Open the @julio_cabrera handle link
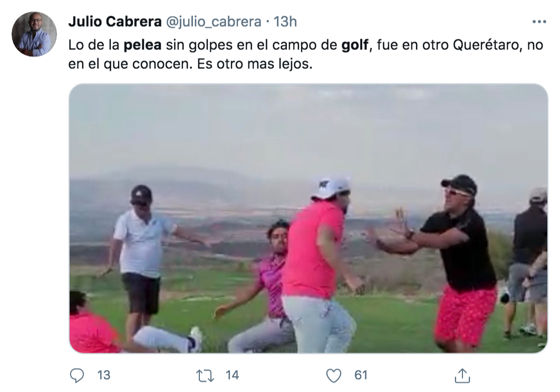Image resolution: width=560 pixels, height=392 pixels. (x=214, y=22)
